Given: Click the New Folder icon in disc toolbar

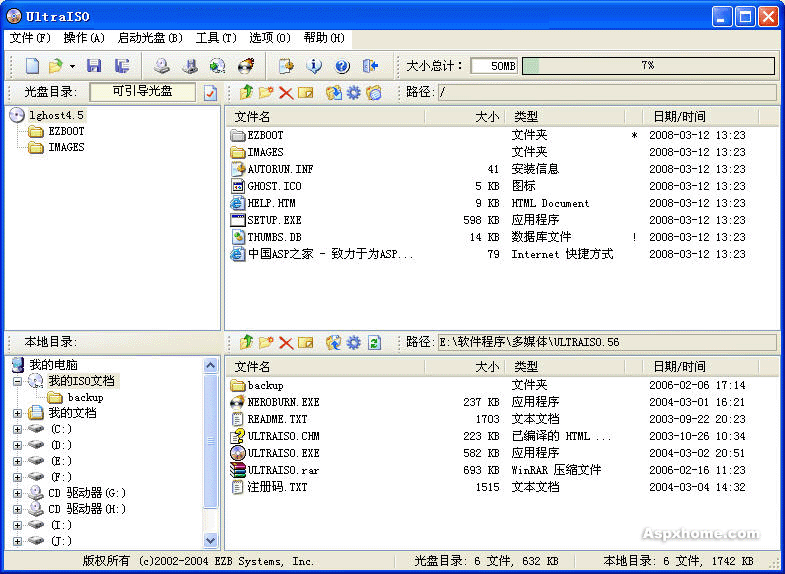Looking at the screenshot, I should click(266, 92).
